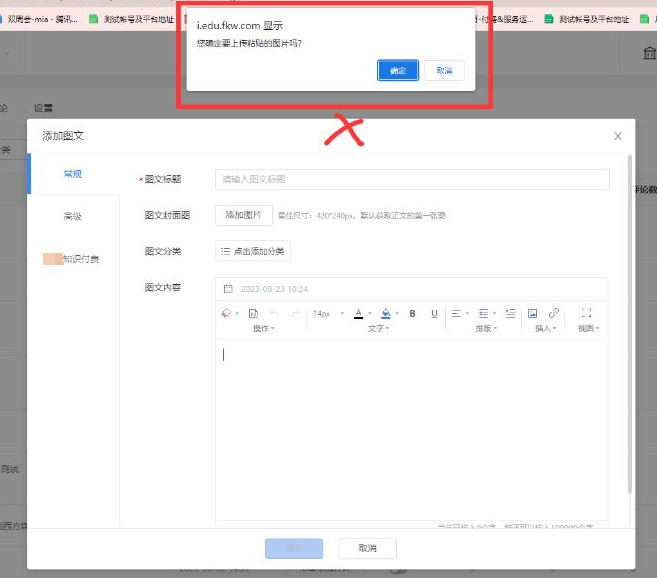Switch to the 高级 tab
Screen dimensions: 657x578
[73, 216]
